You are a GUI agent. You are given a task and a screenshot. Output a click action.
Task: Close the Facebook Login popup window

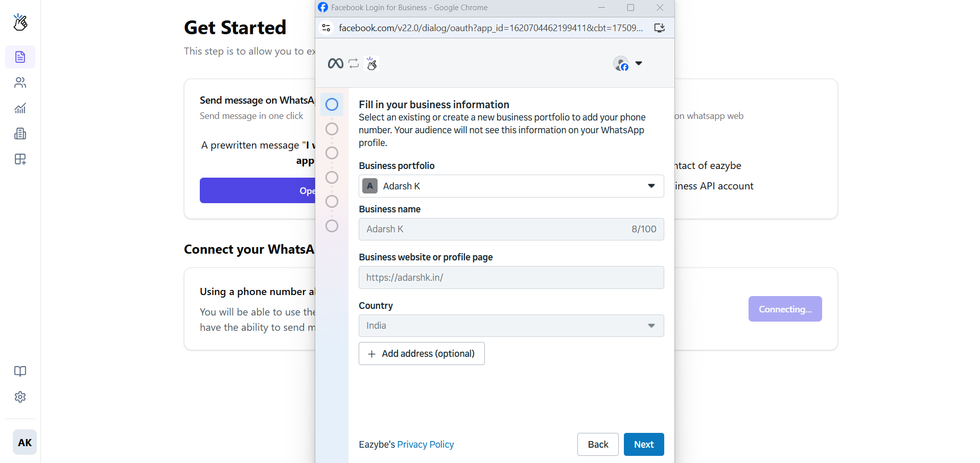tap(660, 7)
